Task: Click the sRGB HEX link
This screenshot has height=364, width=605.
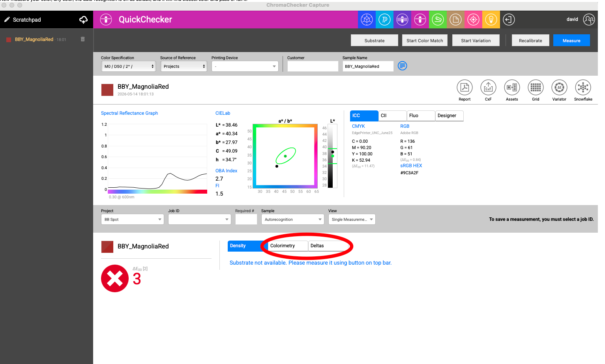Action: click(x=411, y=166)
